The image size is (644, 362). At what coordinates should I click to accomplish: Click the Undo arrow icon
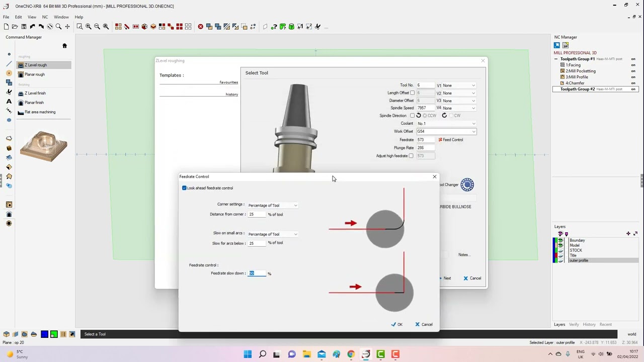tap(32, 26)
